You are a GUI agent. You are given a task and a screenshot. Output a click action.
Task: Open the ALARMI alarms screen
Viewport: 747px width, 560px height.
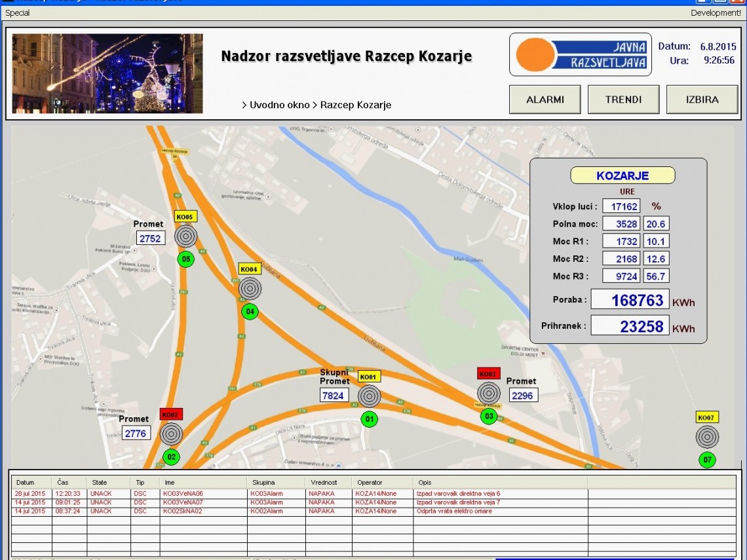coord(545,100)
